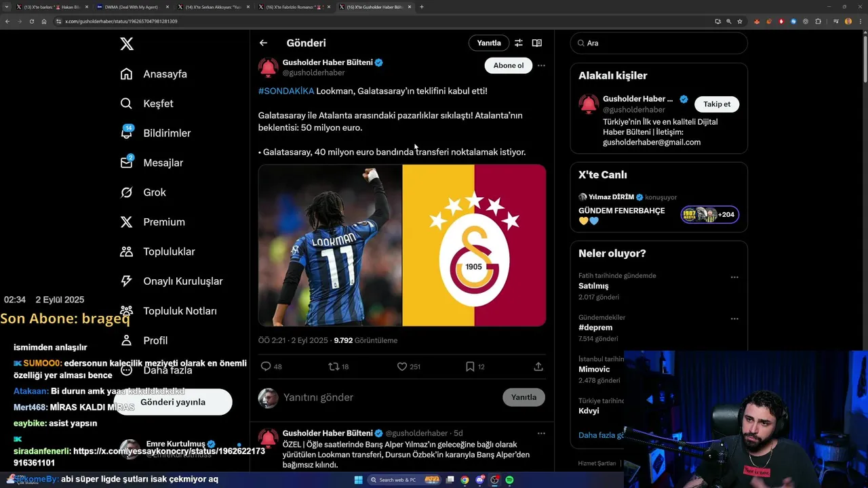The image size is (868, 488).
Task: Open Spotify from the Windows taskbar
Action: [x=510, y=480]
